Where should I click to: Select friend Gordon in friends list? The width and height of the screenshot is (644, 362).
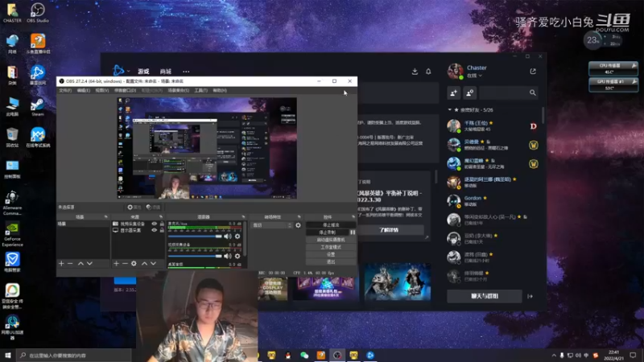(x=493, y=200)
